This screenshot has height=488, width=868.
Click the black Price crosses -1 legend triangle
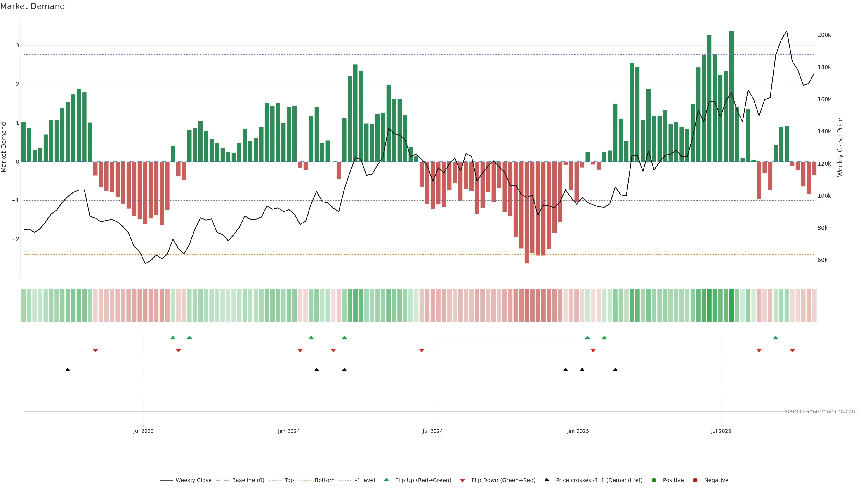(547, 480)
